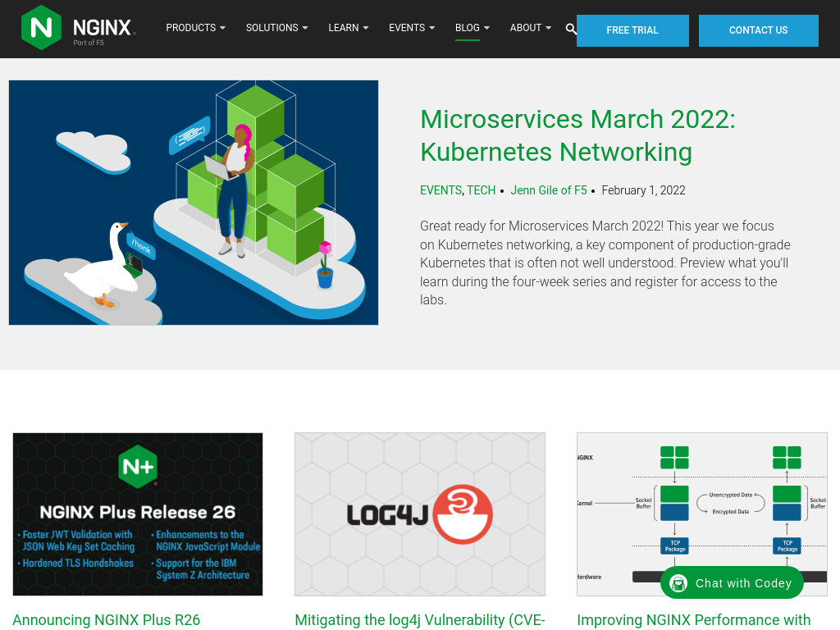Open the Mitigating the log4j Vulnerability link
Screen dimensions: 840x630
pos(419,620)
